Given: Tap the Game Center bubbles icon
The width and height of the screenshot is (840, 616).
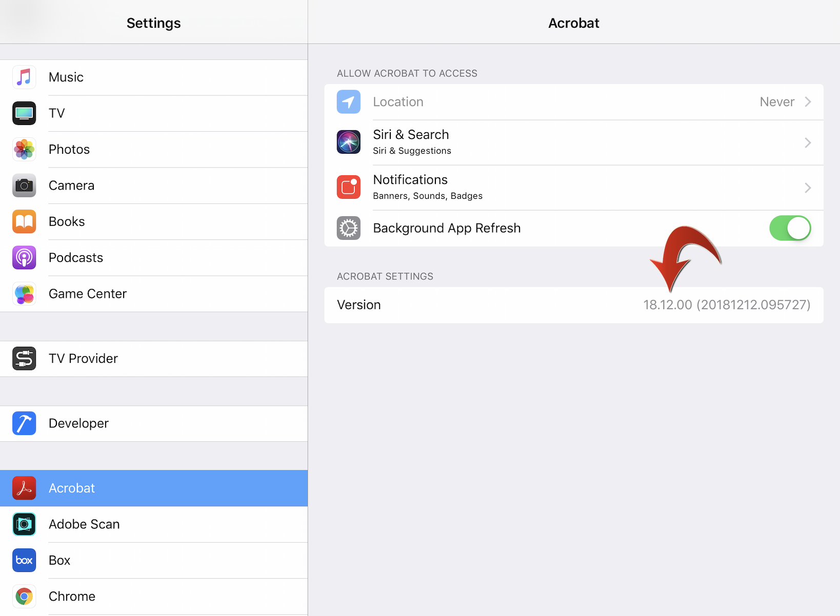Looking at the screenshot, I should pos(24,294).
